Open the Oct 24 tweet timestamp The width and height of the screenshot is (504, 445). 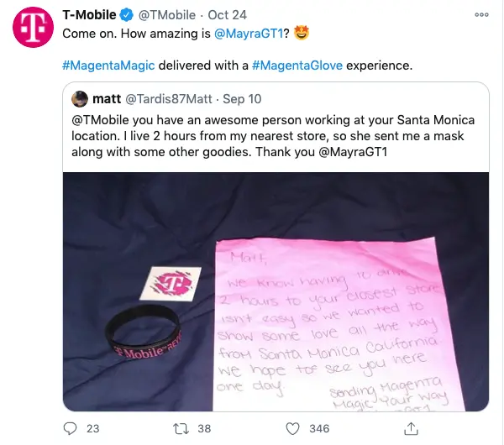[x=228, y=15]
